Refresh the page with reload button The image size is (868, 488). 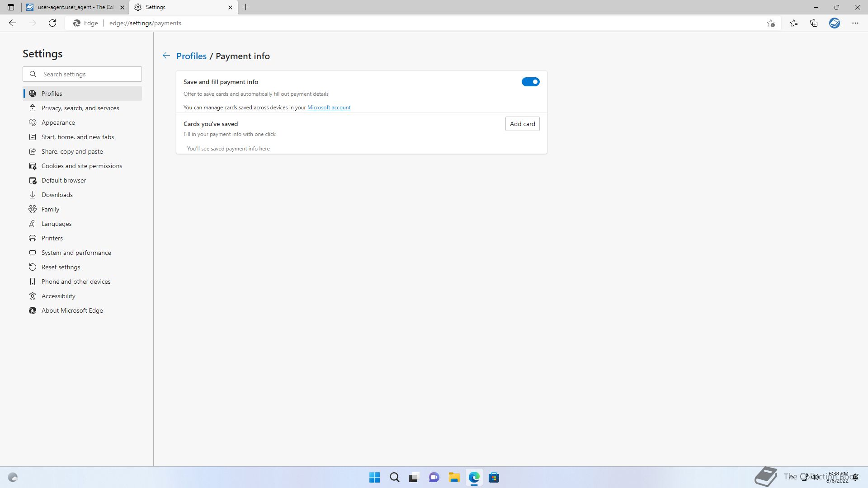pos(52,23)
